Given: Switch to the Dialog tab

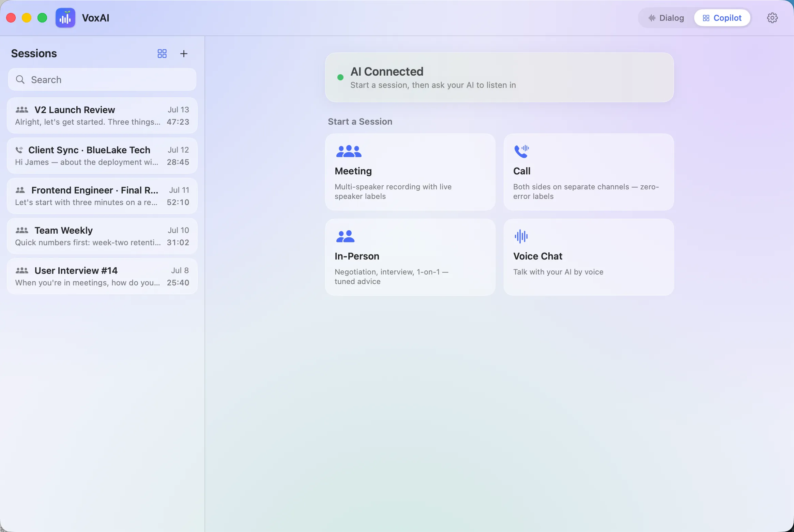Looking at the screenshot, I should (666, 18).
